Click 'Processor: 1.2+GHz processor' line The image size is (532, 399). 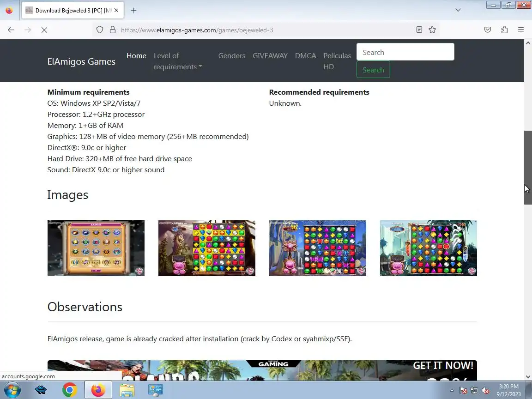96,115
